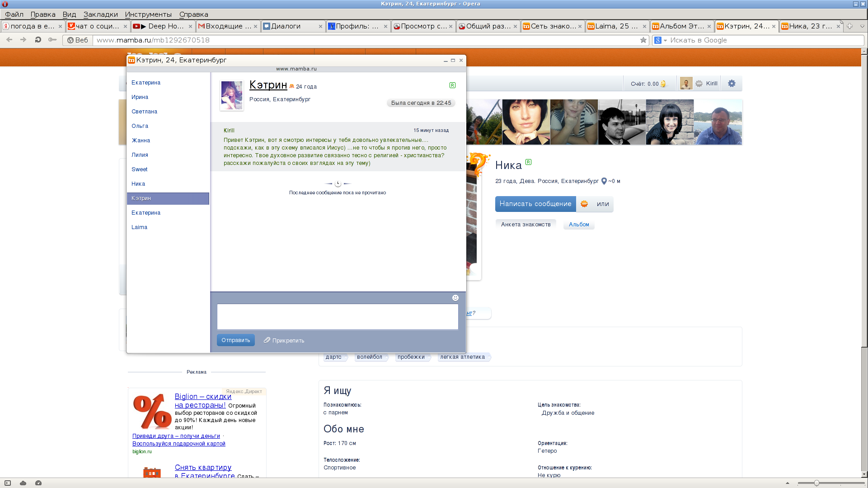The height and width of the screenshot is (488, 868).
Task: Open the Biglion – скидки на рестораны ad link
Action: 203,401
